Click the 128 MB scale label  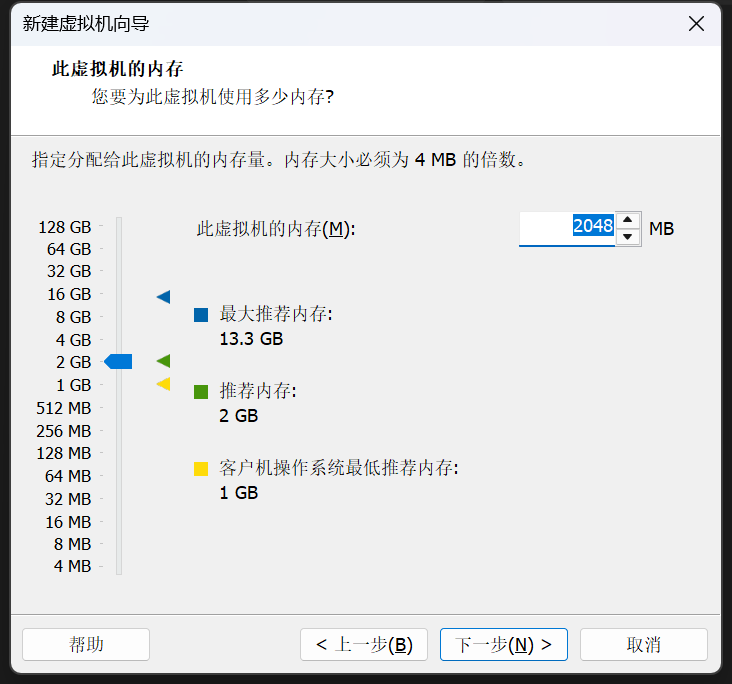coord(63,453)
